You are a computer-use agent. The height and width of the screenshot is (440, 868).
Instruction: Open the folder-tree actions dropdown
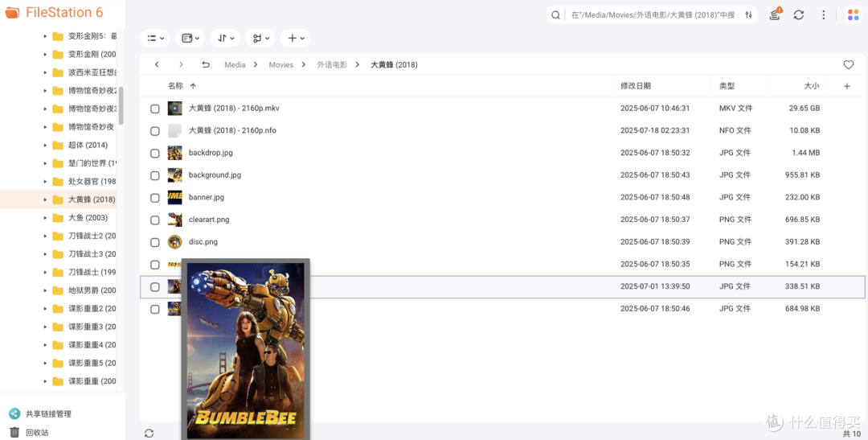[x=260, y=39]
